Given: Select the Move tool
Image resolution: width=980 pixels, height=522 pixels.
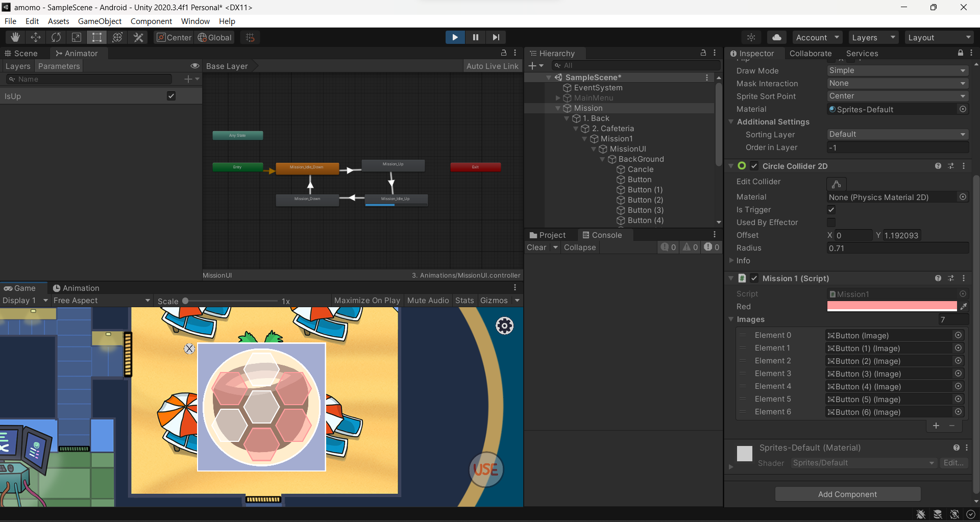Looking at the screenshot, I should point(36,37).
